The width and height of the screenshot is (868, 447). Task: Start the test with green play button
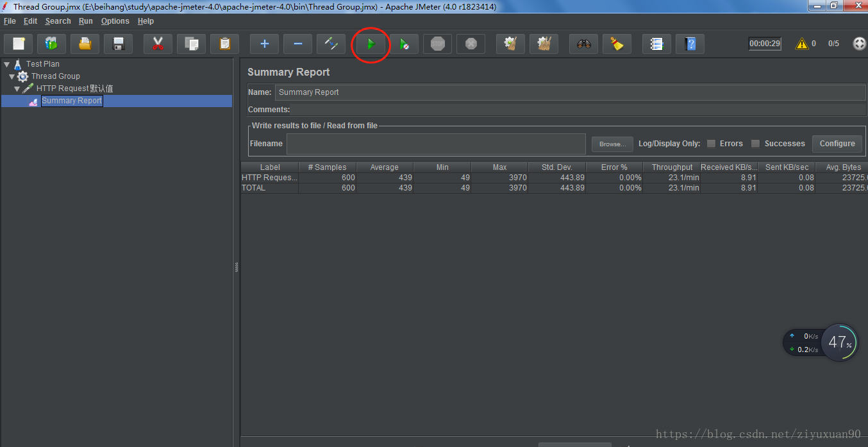(x=371, y=44)
